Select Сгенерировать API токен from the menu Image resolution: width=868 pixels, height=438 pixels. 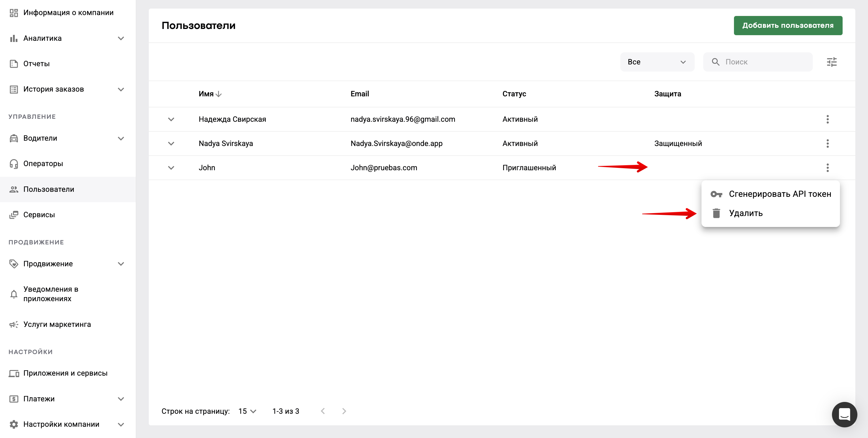(779, 194)
